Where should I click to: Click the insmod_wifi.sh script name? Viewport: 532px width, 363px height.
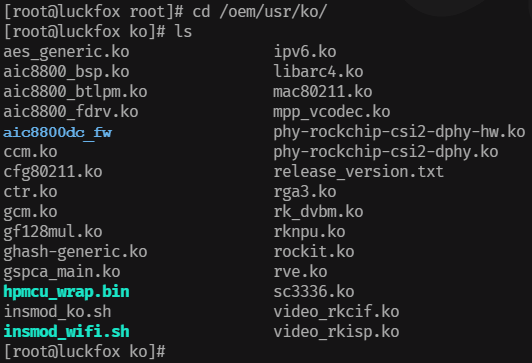tap(66, 331)
